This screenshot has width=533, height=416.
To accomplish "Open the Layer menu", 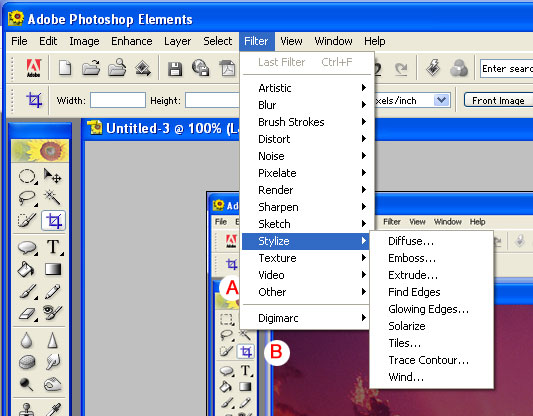I will [177, 41].
